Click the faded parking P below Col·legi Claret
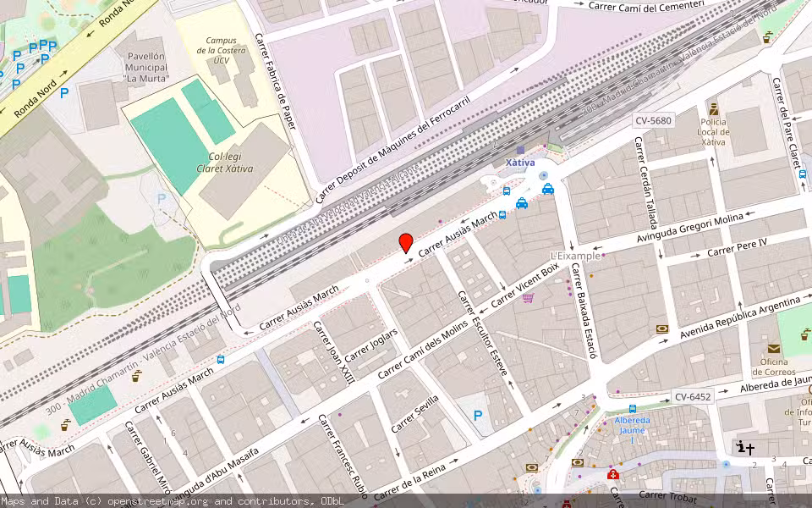This screenshot has height=508, width=812. click(162, 198)
